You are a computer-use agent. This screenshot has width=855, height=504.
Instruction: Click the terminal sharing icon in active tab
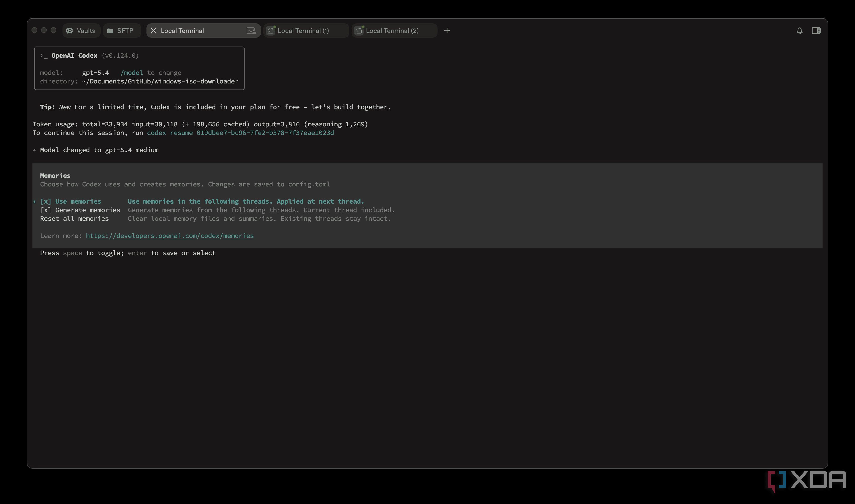tap(251, 31)
